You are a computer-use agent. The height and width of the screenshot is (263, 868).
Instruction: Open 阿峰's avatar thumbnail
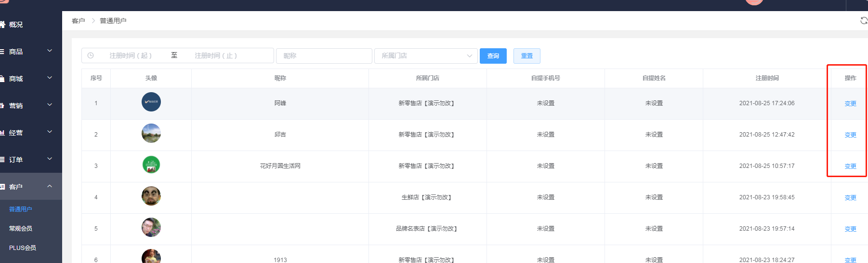(151, 102)
